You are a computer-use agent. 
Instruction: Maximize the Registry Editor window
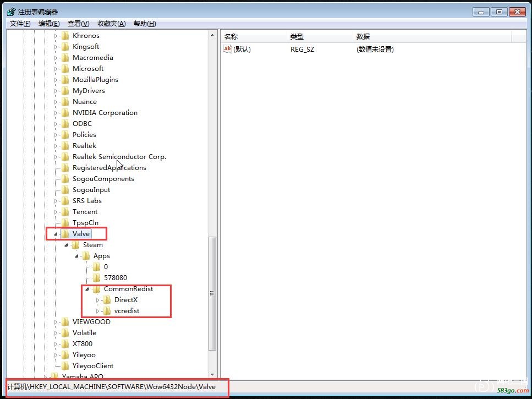click(499, 12)
